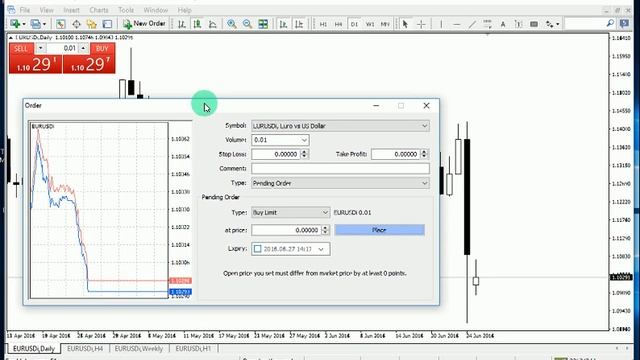640x360 pixels.
Task: Open the Tools menu
Action: point(126,10)
